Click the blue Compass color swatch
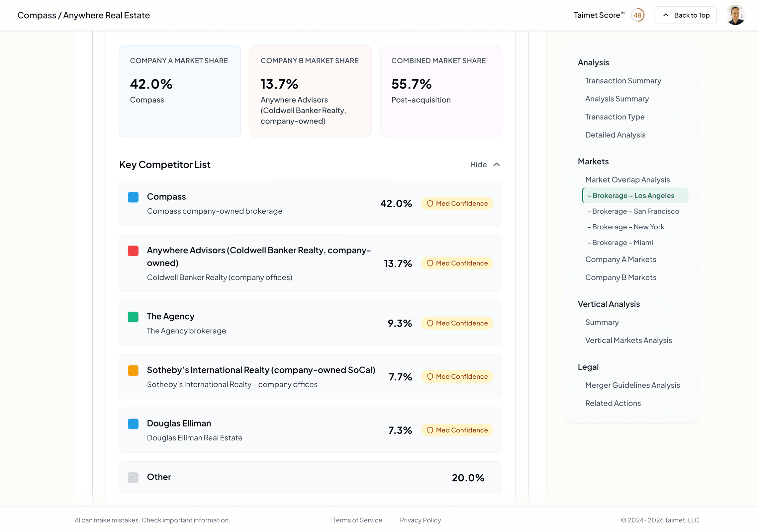The image size is (758, 532). [x=133, y=197]
